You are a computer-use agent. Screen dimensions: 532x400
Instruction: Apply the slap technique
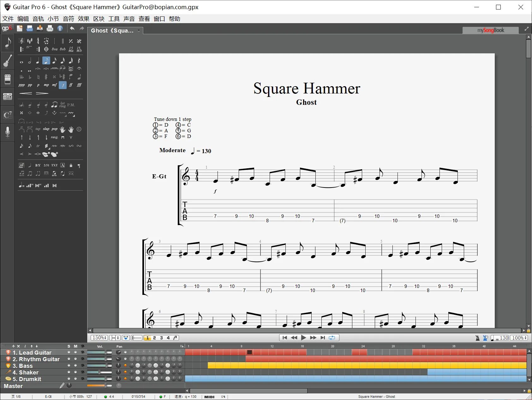(x=46, y=129)
